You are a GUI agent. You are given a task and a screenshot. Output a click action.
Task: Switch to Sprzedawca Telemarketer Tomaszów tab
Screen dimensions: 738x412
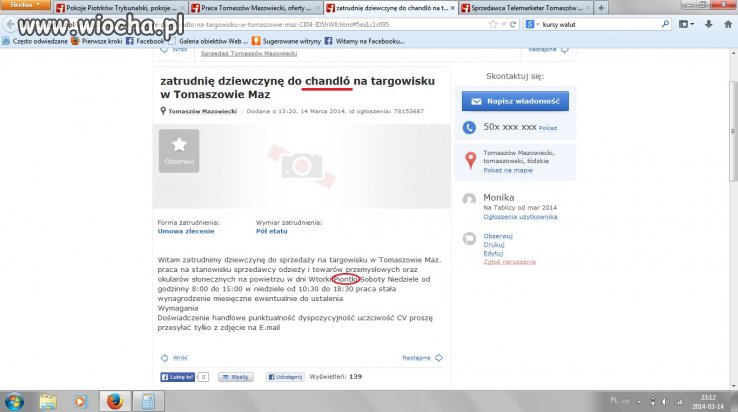[x=526, y=8]
